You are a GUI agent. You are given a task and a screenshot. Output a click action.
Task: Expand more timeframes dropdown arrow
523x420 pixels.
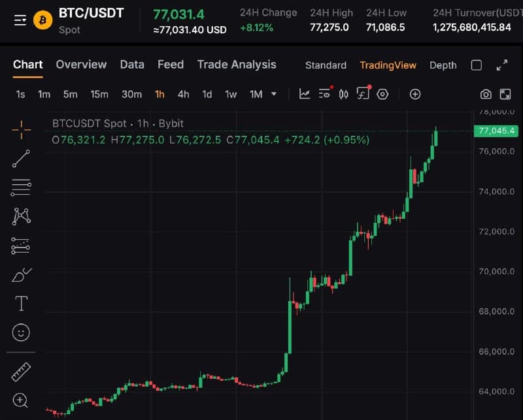(274, 94)
